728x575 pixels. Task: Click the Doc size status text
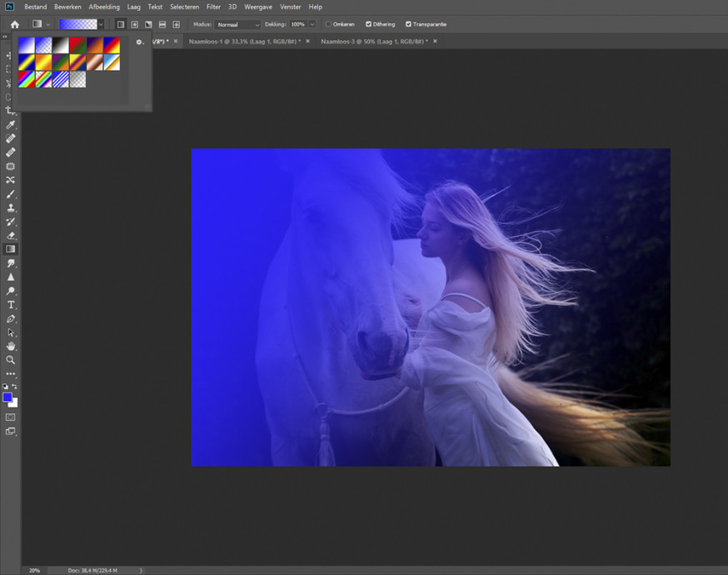(92, 570)
